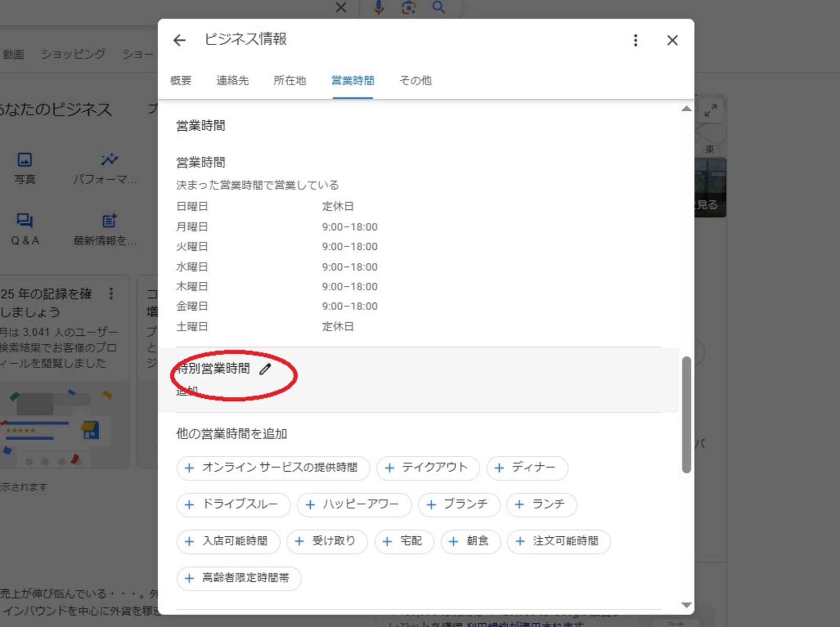Click the pencil icon beside 特別営業時間
Viewport: 840px width, 627px height.
pyautogui.click(x=265, y=369)
